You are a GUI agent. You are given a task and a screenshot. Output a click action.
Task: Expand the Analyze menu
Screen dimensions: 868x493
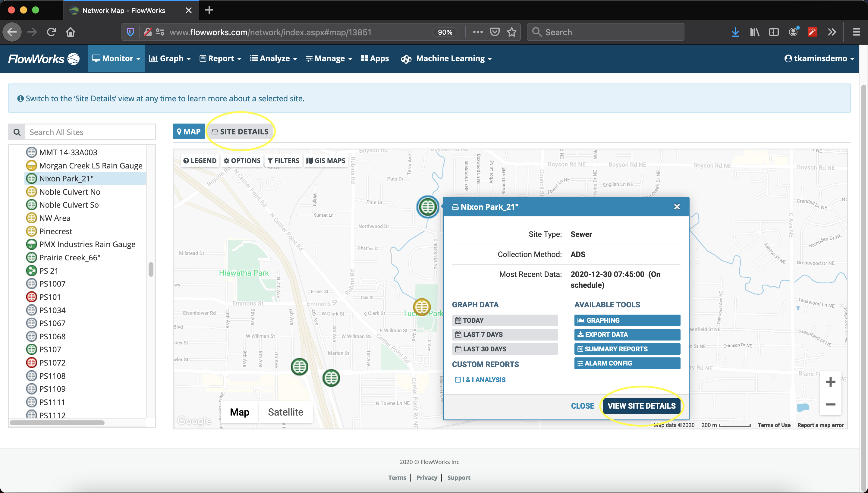coord(274,58)
